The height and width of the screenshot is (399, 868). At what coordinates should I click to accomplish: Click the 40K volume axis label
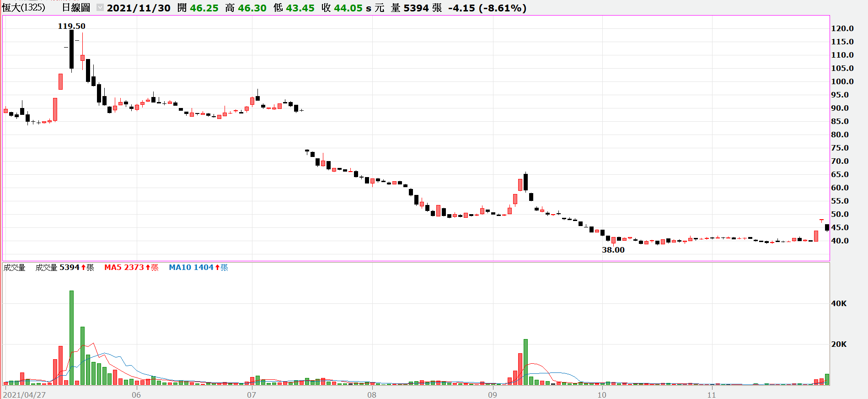coord(839,303)
